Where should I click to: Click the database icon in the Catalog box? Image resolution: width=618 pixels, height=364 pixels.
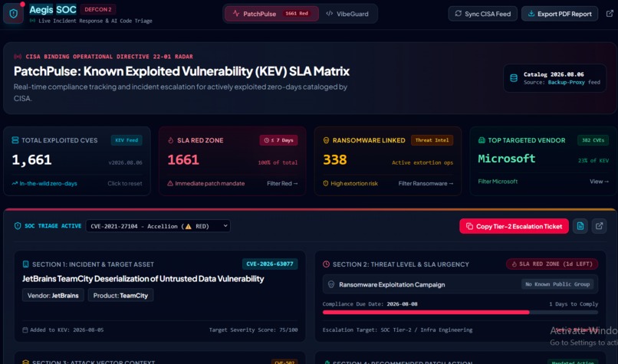514,78
